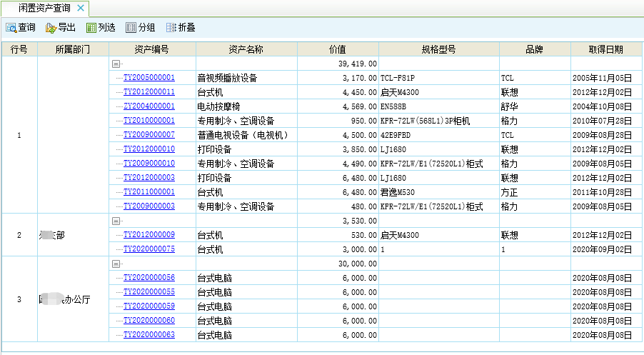Image resolution: width=644 pixels, height=355 pixels.
Task: Click the 品牌 column header
Action: coord(534,49)
